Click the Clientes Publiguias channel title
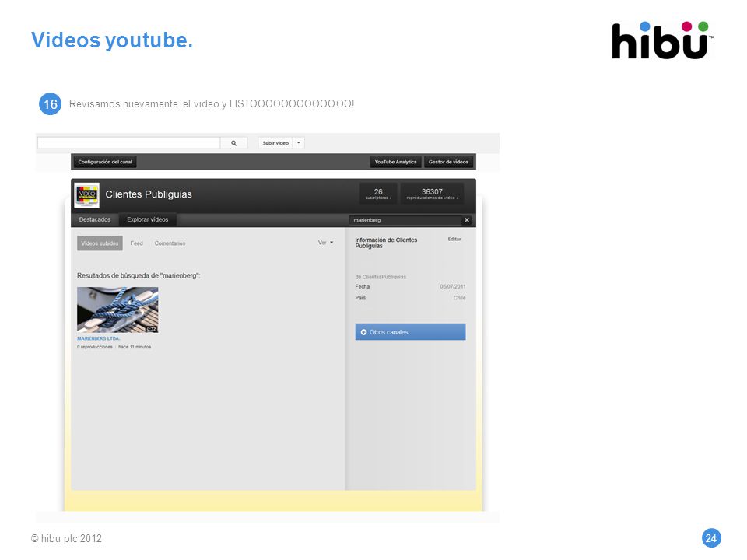The width and height of the screenshot is (747, 560). pyautogui.click(x=149, y=194)
